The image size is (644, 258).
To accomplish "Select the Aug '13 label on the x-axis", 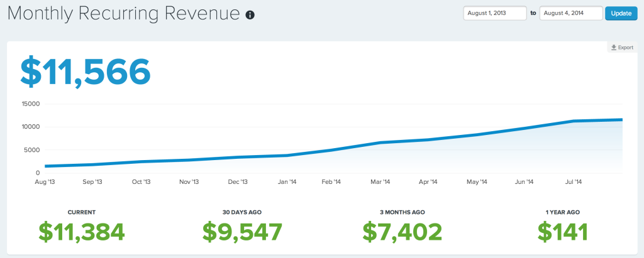I will tap(43, 182).
